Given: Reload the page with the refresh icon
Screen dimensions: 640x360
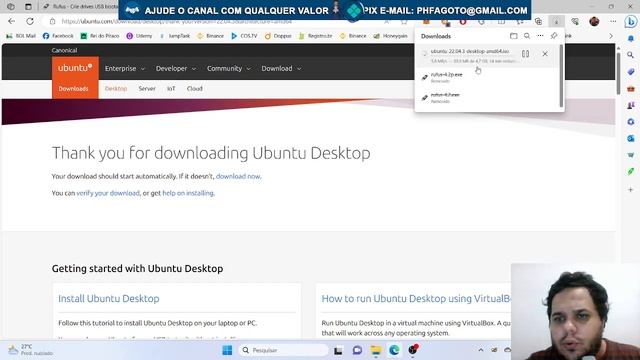Looking at the screenshot, I should click(30, 21).
